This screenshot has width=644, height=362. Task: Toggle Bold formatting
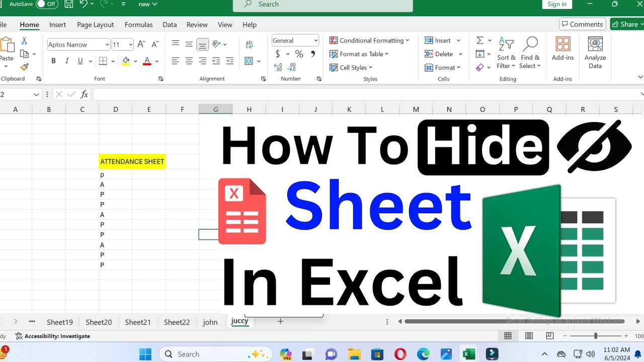click(53, 61)
